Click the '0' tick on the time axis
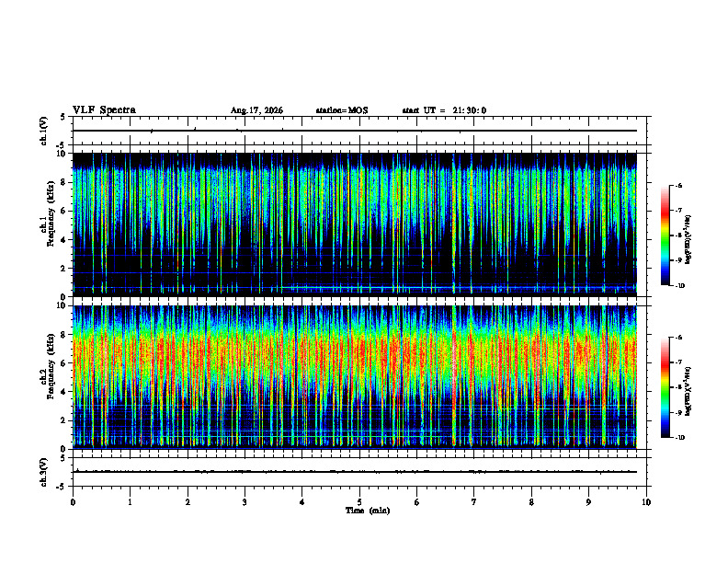Viewport: 728px width, 563px height. (x=73, y=502)
